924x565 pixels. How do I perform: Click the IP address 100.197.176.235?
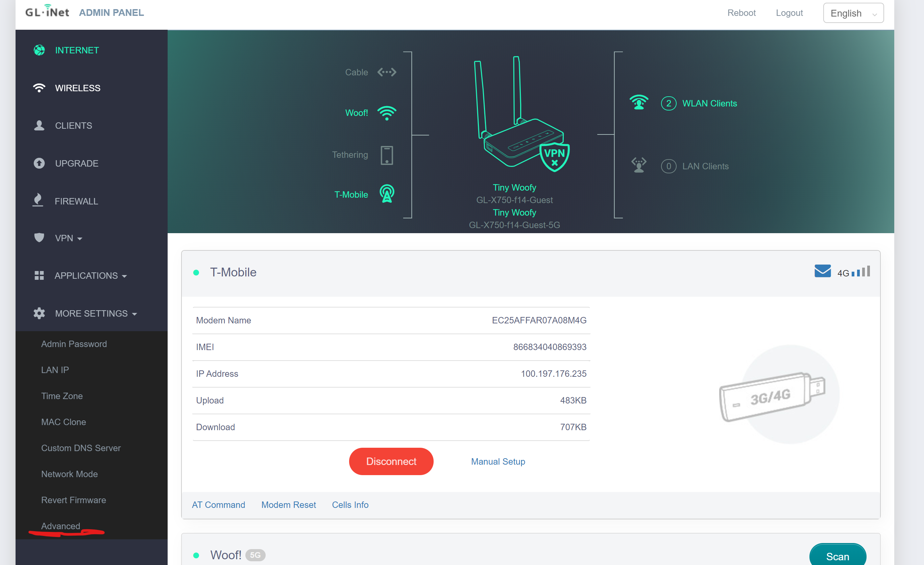click(554, 373)
